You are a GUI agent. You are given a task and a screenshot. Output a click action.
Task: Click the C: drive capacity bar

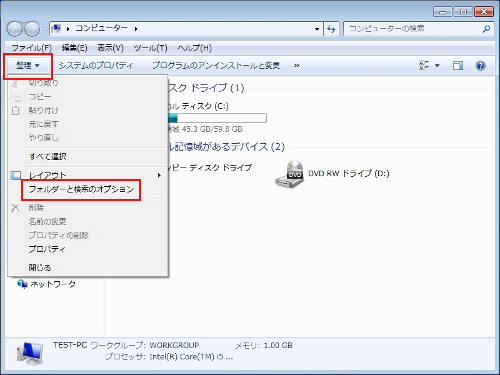[217, 118]
